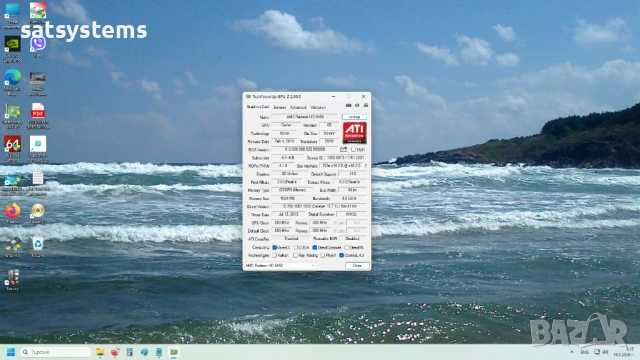The height and width of the screenshot is (360, 640).
Task: Show hidden tray icons chevron
Action: tap(571, 352)
